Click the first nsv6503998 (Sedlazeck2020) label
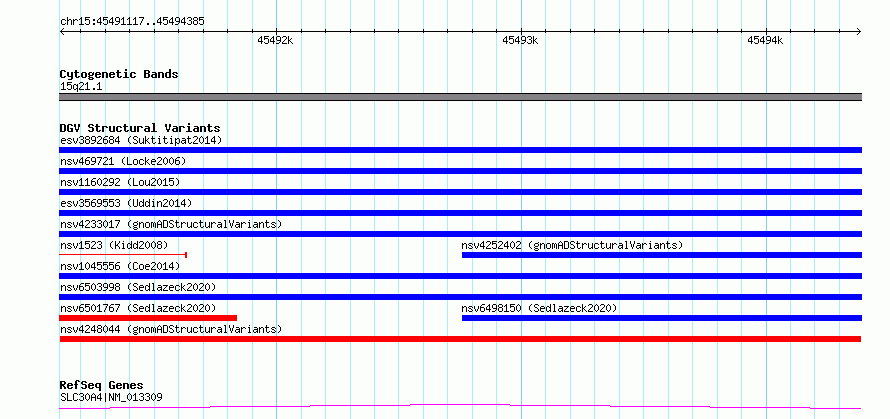The height and width of the screenshot is (419, 890). (138, 287)
